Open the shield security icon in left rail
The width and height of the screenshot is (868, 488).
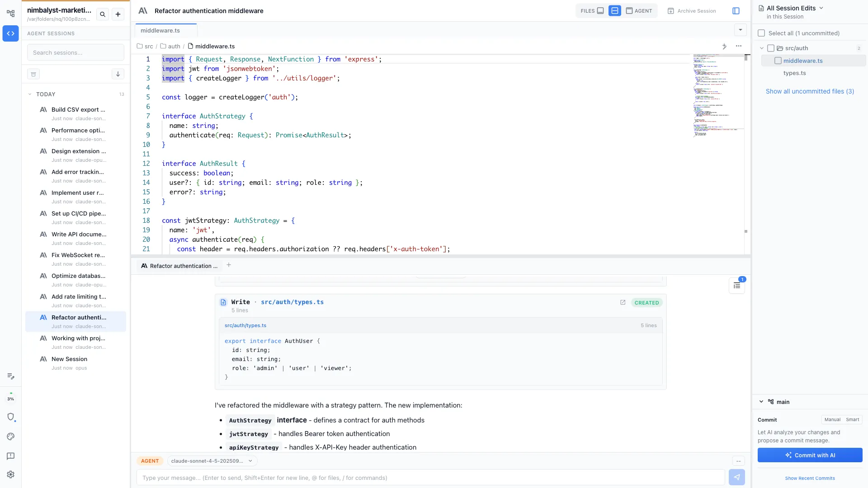11,417
